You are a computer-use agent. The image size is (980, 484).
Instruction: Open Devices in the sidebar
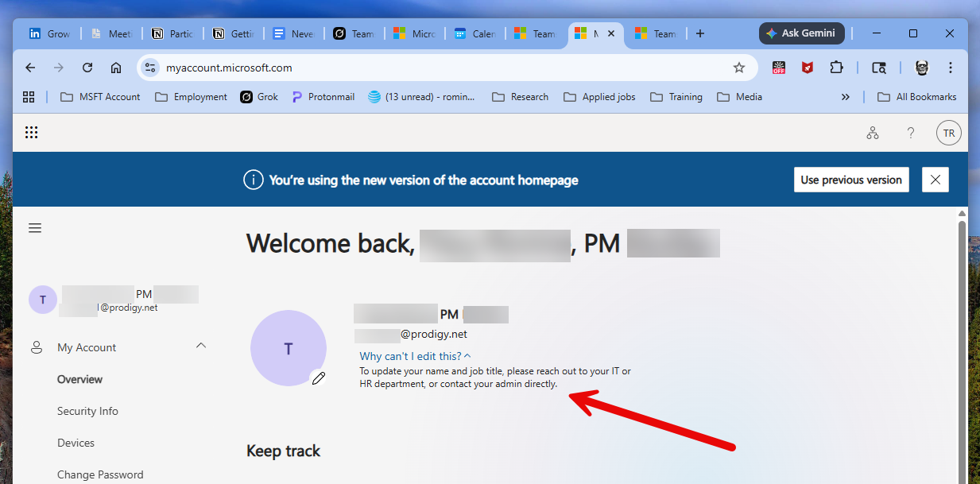76,443
